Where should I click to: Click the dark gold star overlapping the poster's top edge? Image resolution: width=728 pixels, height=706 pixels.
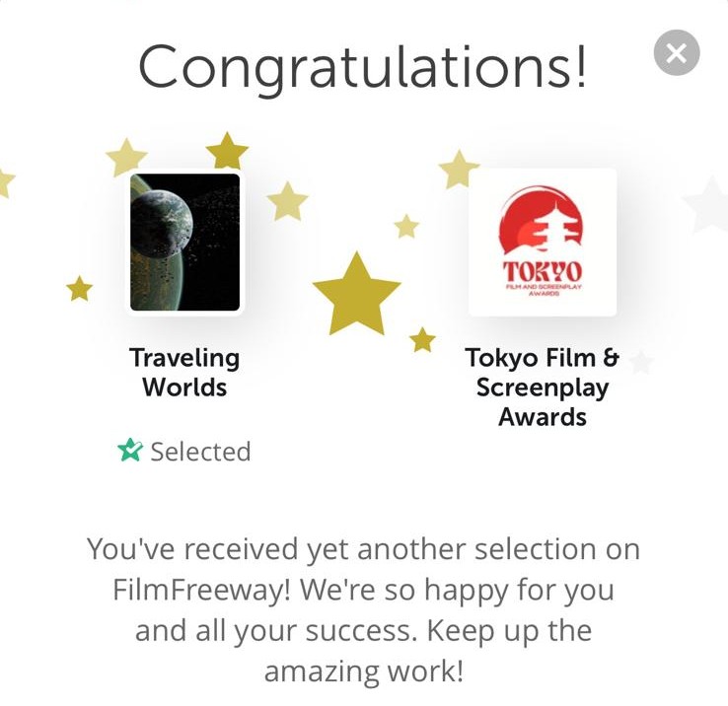tap(227, 152)
